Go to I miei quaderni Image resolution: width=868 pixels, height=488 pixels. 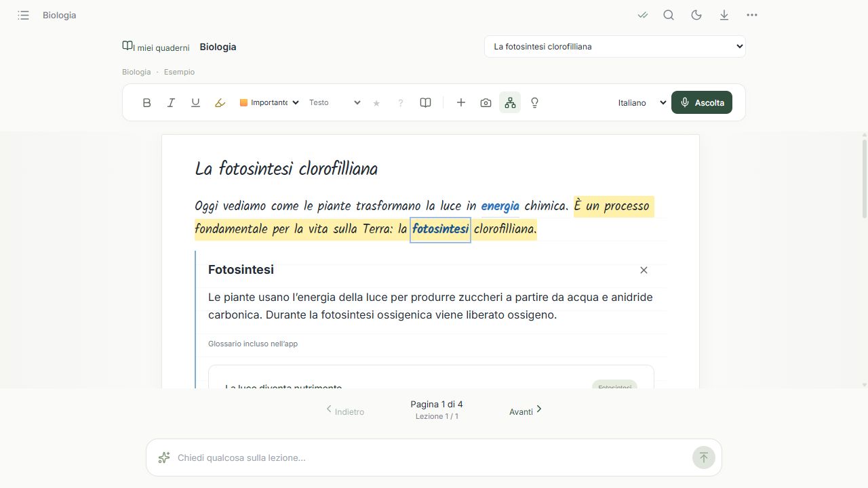(x=156, y=47)
